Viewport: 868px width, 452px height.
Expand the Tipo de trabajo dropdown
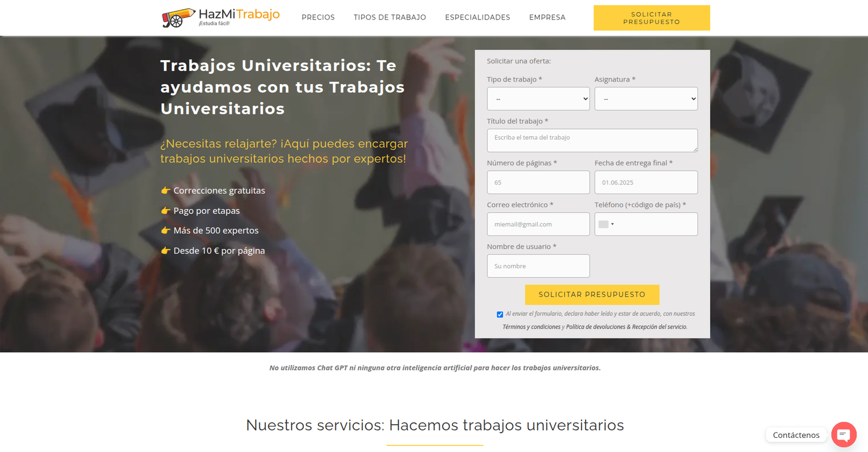click(538, 99)
